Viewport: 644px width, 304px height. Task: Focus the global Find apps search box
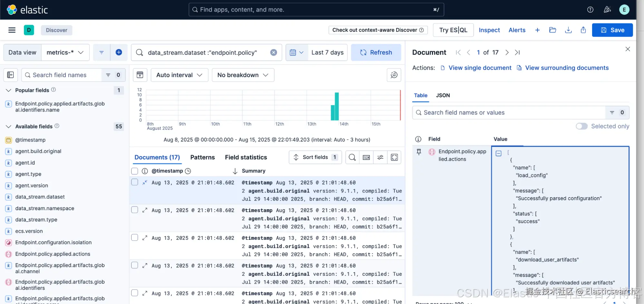point(316,10)
